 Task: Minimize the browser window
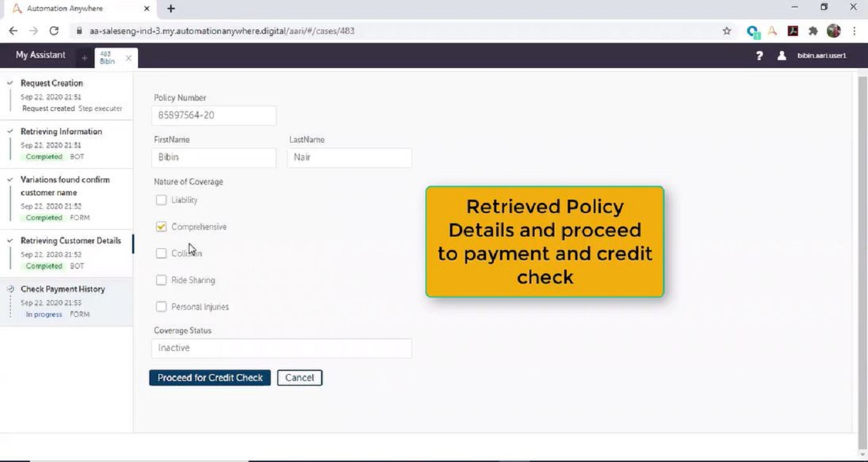pyautogui.click(x=795, y=7)
